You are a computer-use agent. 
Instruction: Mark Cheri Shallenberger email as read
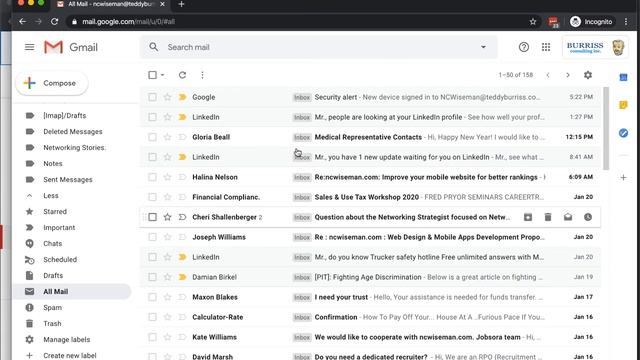(x=568, y=217)
